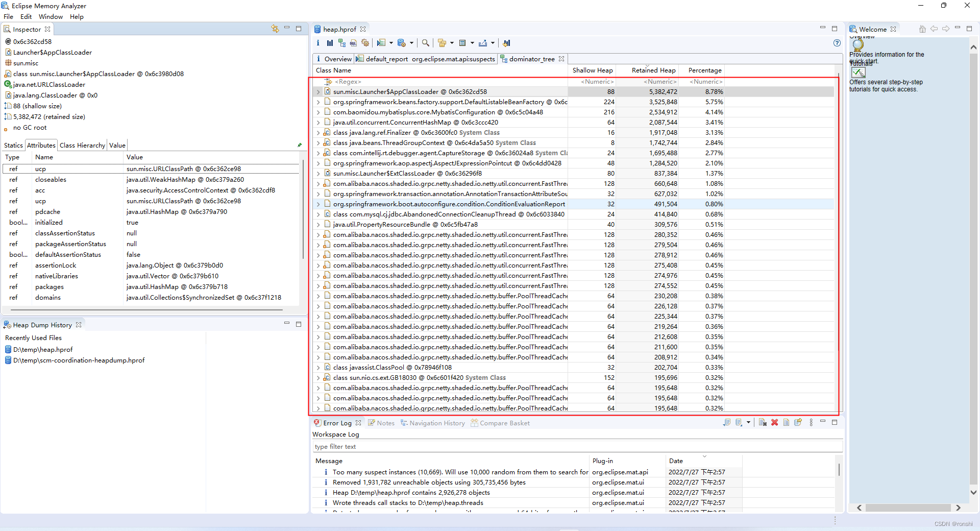Delete log with red X icon
This screenshot has width=980, height=531.
click(x=774, y=422)
